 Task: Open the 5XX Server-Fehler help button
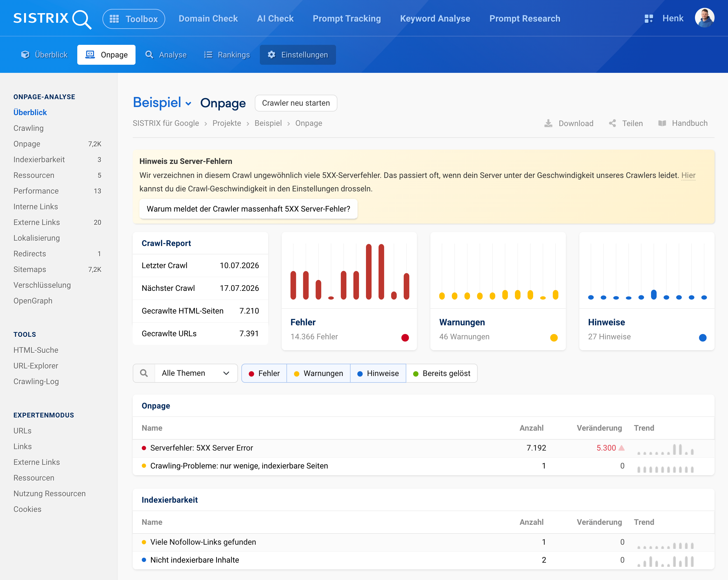(x=249, y=209)
